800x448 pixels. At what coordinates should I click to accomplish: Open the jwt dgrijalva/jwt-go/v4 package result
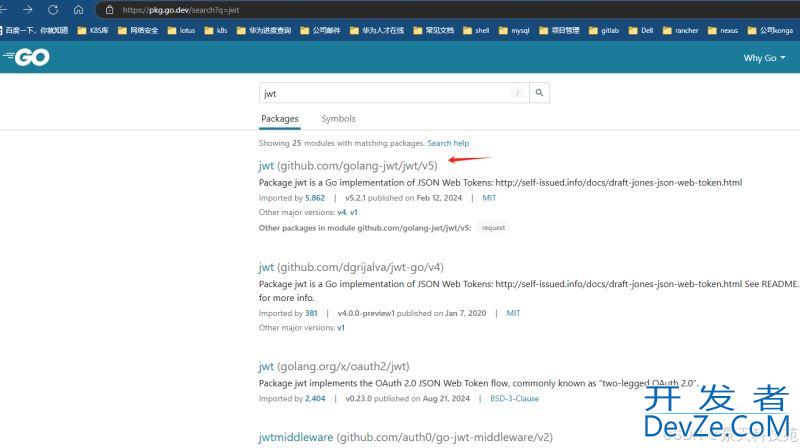[351, 267]
